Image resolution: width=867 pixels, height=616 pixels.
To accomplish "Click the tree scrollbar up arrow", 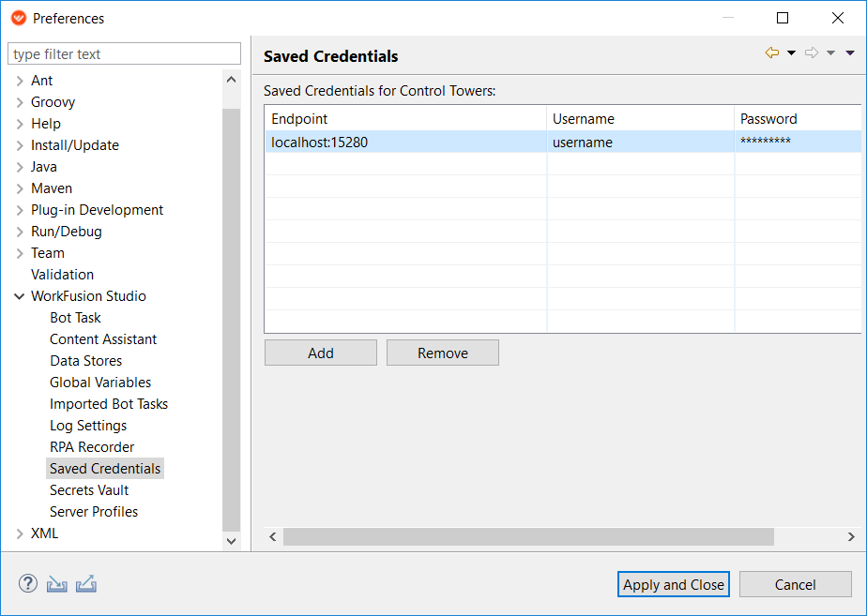I will point(231,80).
